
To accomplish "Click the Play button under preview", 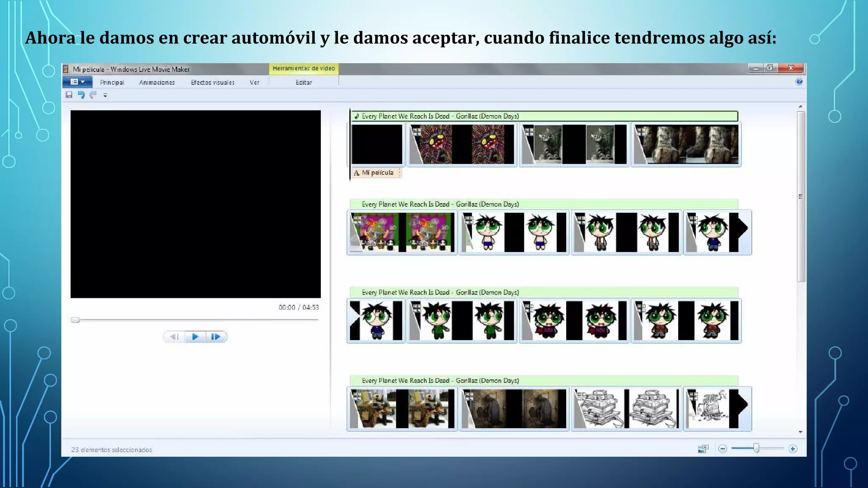I will coord(195,337).
